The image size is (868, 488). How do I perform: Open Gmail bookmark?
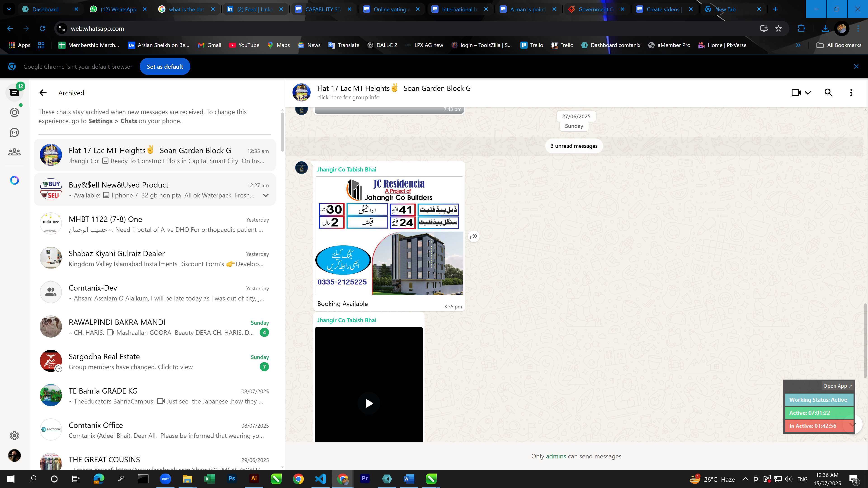(x=209, y=45)
